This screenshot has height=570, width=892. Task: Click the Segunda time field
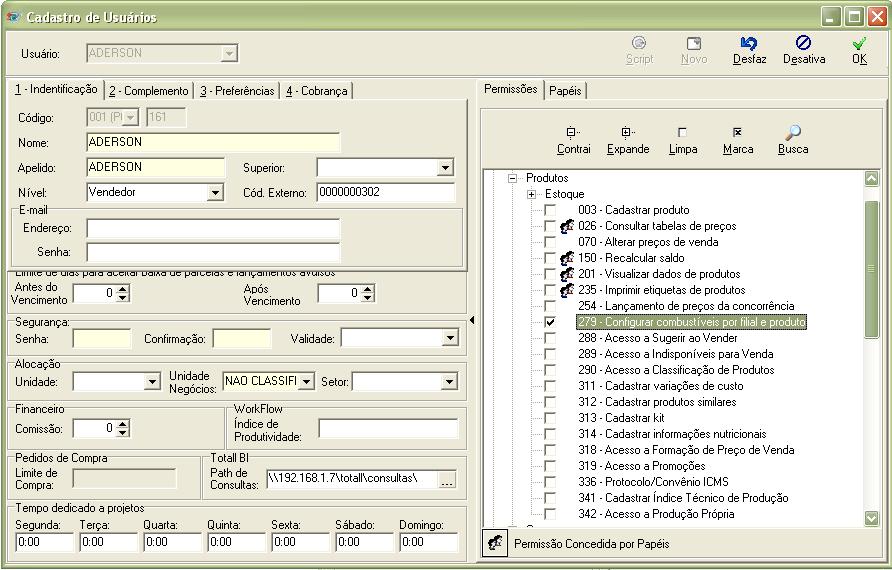point(44,542)
